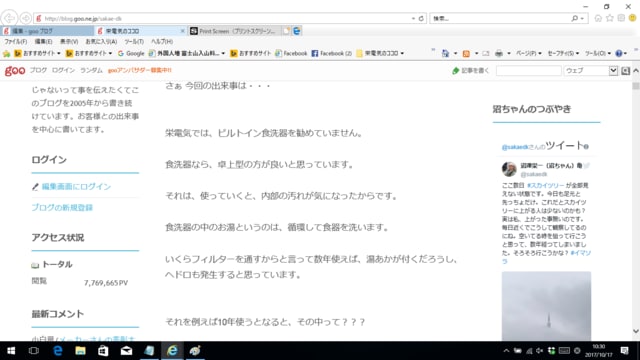The height and width of the screenshot is (360, 640).
Task: Click the gooアンバサダー orange link
Action: tap(140, 70)
